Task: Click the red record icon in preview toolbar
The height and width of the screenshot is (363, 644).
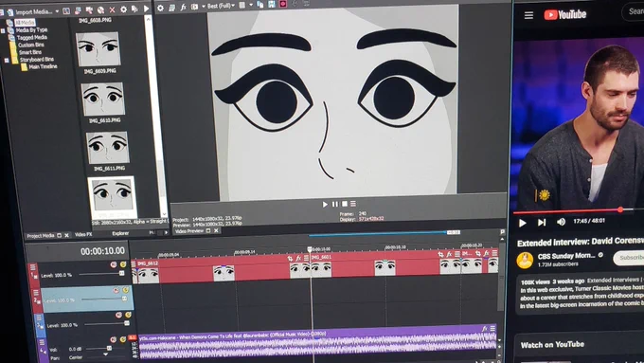Action: (283, 4)
